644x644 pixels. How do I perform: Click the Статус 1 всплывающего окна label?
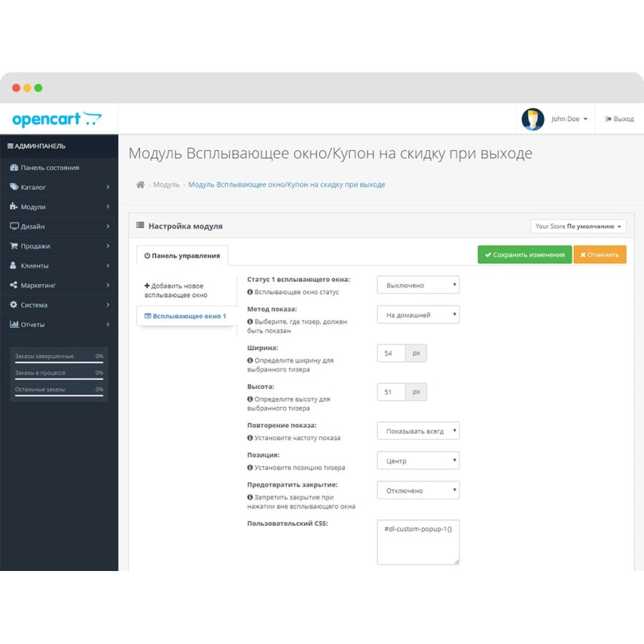(x=298, y=279)
